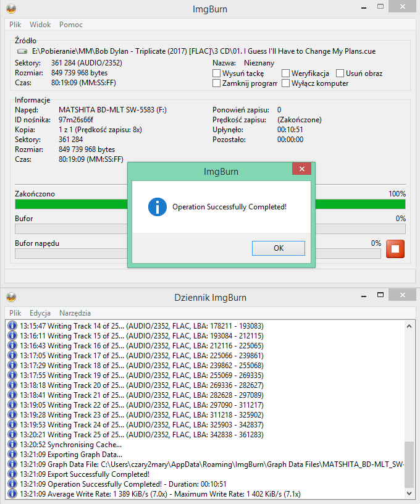Screen dimensions: 420x504
Task: Click the log window vertical scrollbar thumb
Action: pos(409,465)
